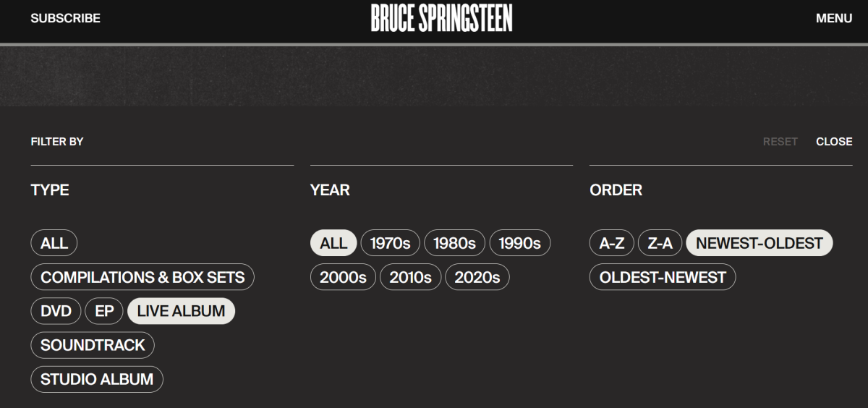The width and height of the screenshot is (868, 408).
Task: Choose the DVD type filter
Action: click(56, 311)
